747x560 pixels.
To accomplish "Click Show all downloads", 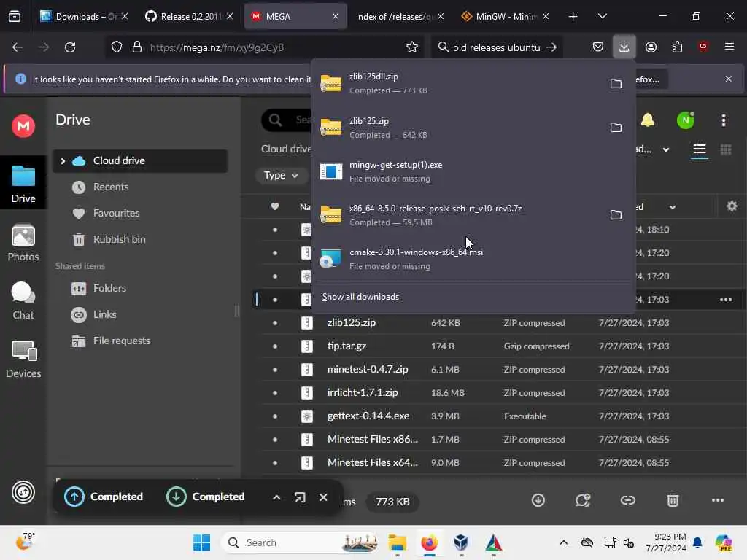I will click(x=360, y=297).
